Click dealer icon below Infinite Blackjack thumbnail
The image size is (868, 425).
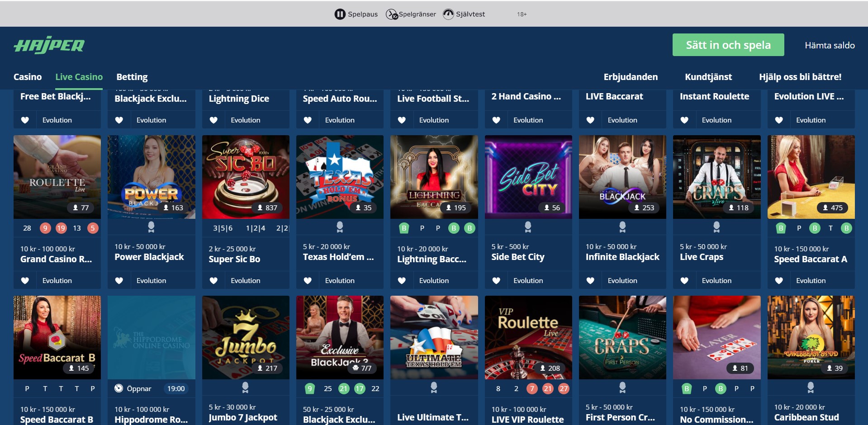[622, 227]
